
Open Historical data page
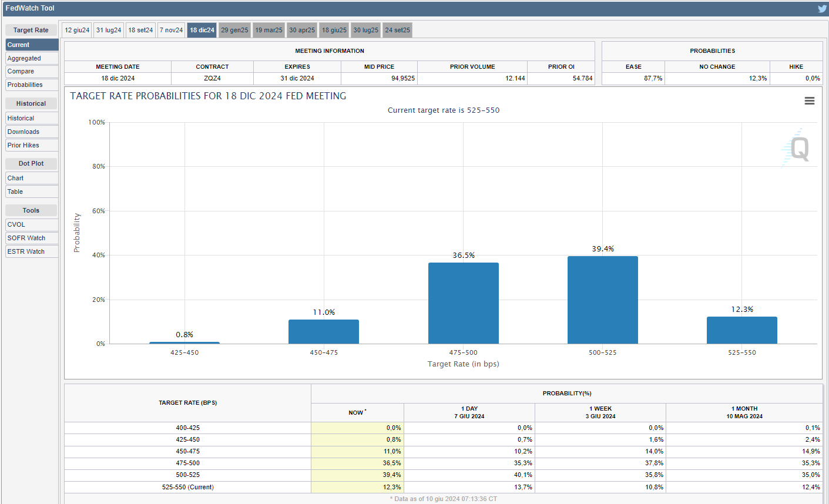click(x=32, y=118)
